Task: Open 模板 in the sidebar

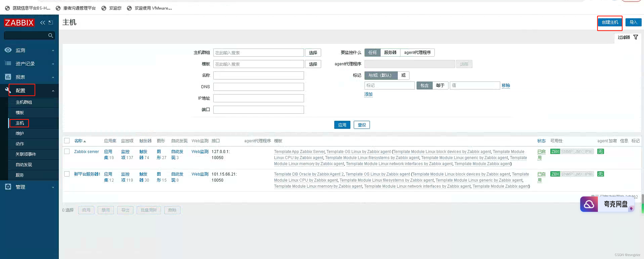Action: pyautogui.click(x=20, y=112)
